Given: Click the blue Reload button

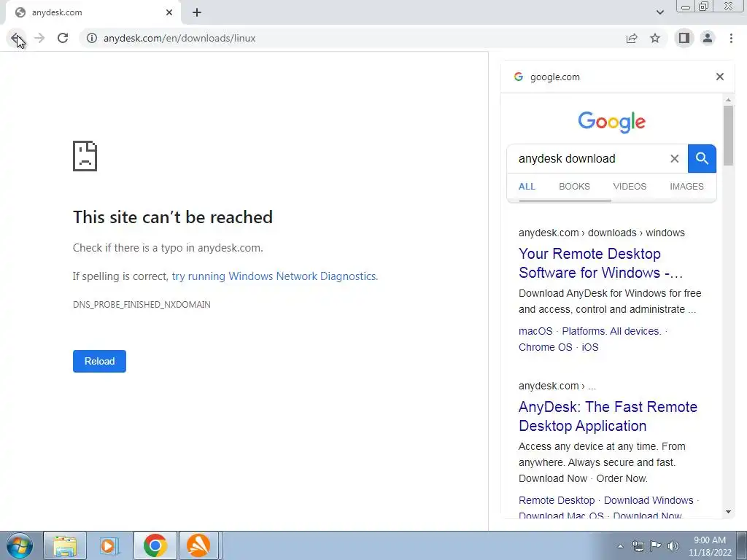Looking at the screenshot, I should click(99, 361).
